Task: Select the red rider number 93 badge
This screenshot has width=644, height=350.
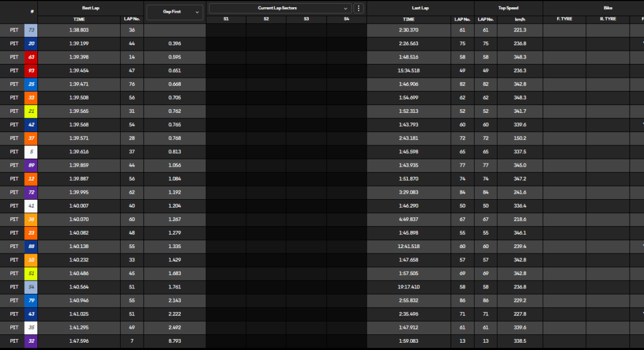Action: pyautogui.click(x=31, y=71)
